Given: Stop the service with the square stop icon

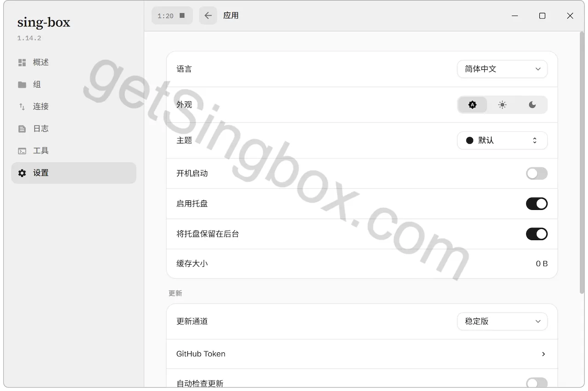Looking at the screenshot, I should tap(182, 16).
